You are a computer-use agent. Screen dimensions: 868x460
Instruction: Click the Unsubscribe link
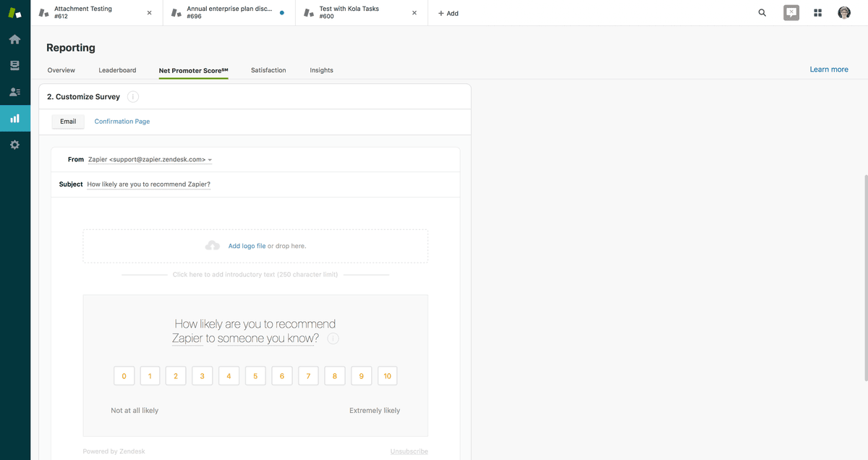[x=409, y=451]
